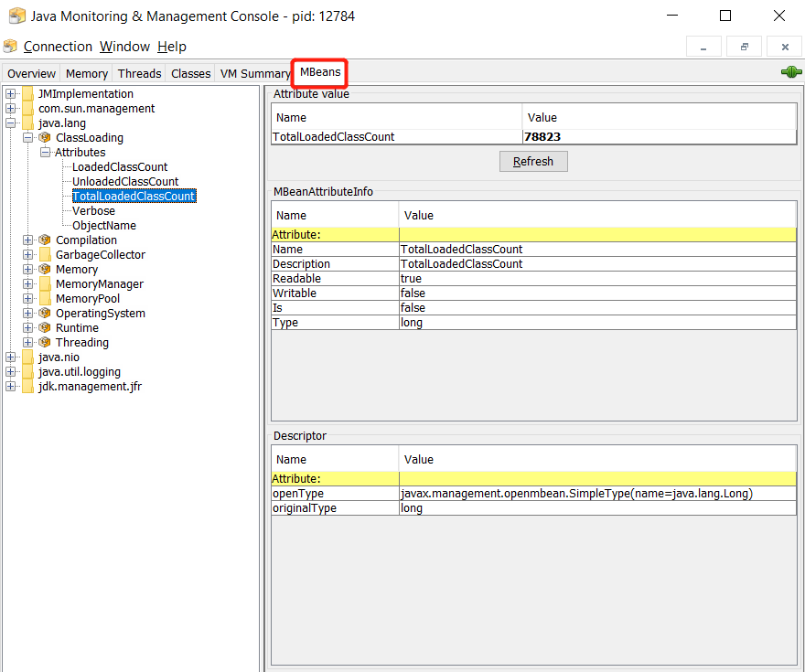This screenshot has height=672, width=805.
Task: Expand the OperatingSystem node
Action: pos(28,313)
